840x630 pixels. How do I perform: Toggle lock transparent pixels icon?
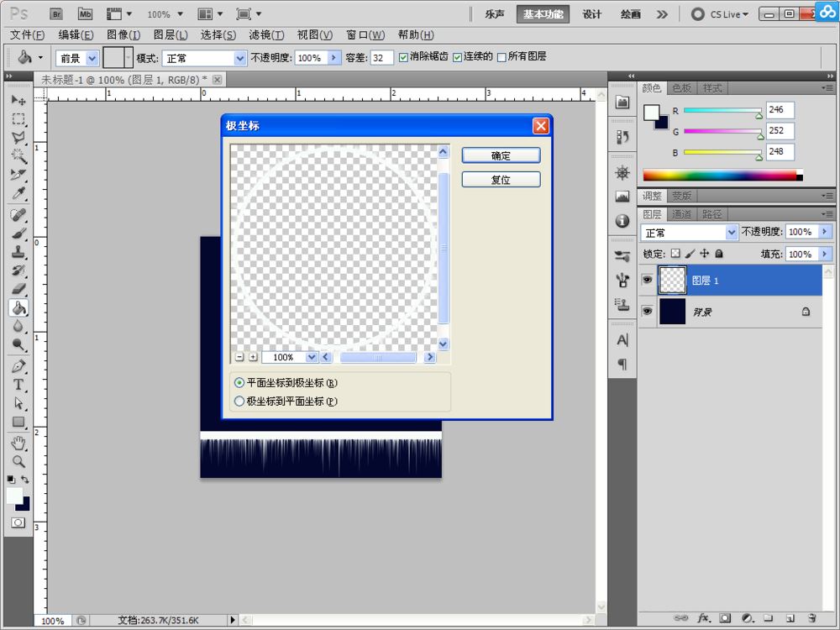[x=675, y=254]
